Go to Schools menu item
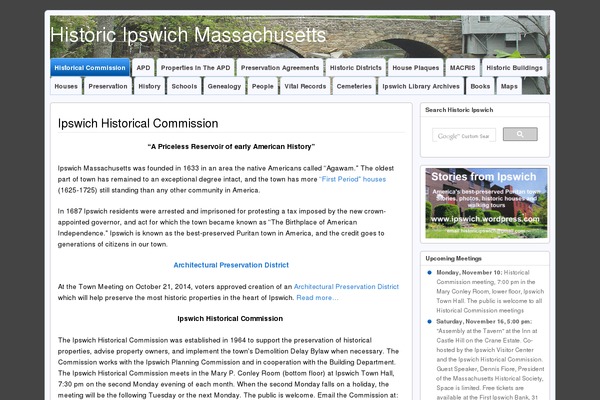The image size is (600, 400). point(184,86)
